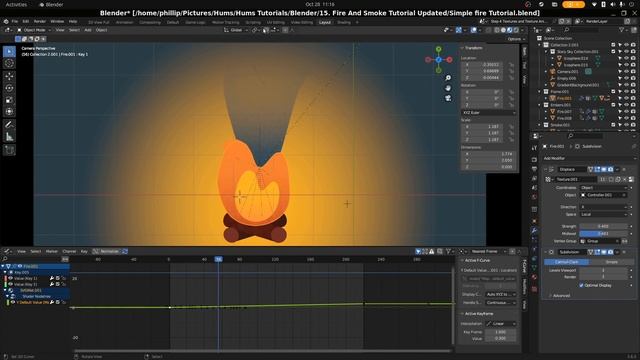Toggle Subdivision modifier viewport display icon
The height and width of the screenshot is (360, 640).
(x=604, y=252)
